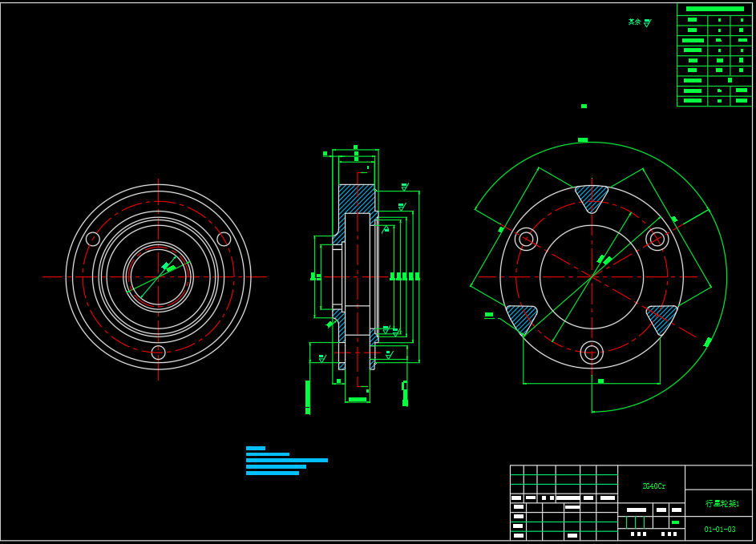The image size is (756, 544).
Task: Click the upper-left small hole in left view
Action: 93,239
